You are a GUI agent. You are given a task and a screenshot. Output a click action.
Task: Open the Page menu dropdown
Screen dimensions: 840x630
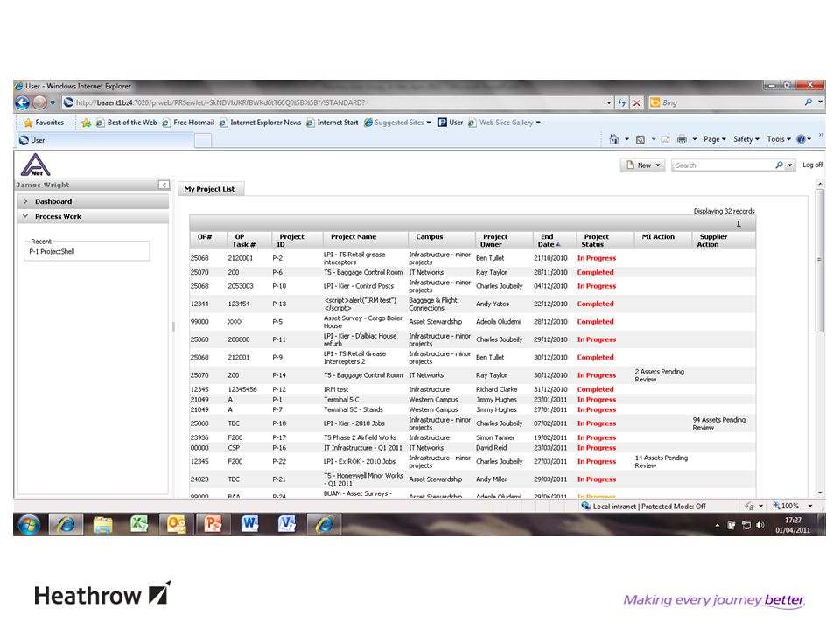click(x=715, y=139)
